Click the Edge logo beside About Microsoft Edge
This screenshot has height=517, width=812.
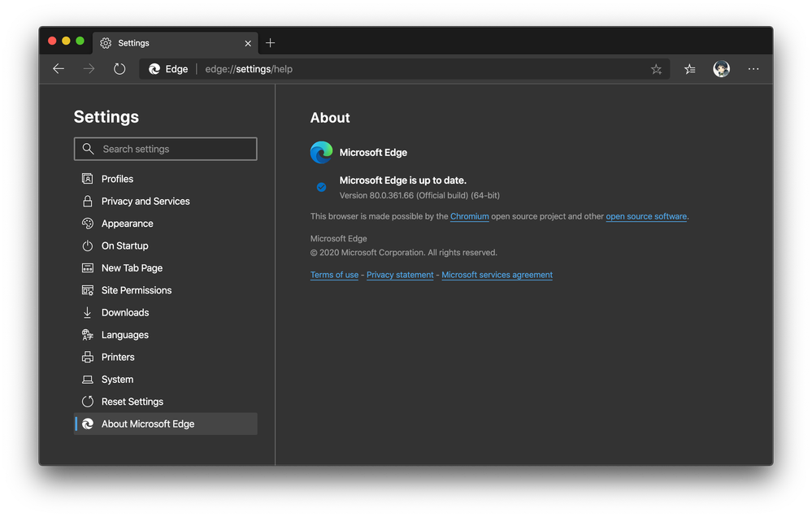(x=88, y=424)
